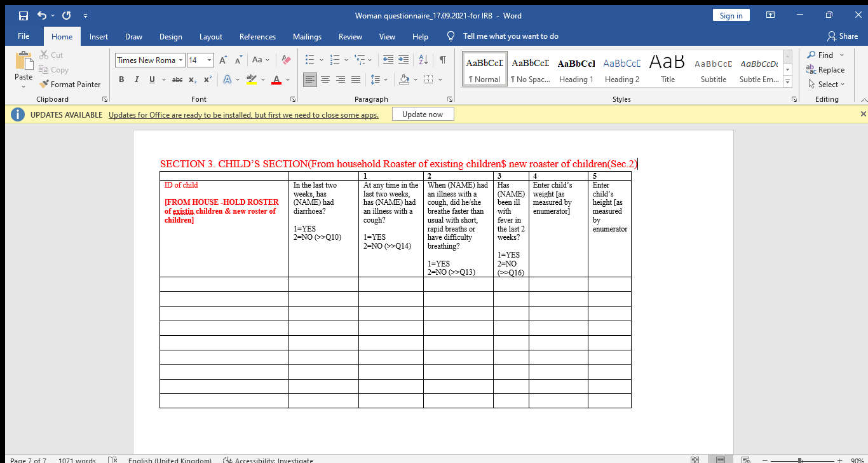The height and width of the screenshot is (463, 868).
Task: Justify the paragraph text
Action: (356, 79)
